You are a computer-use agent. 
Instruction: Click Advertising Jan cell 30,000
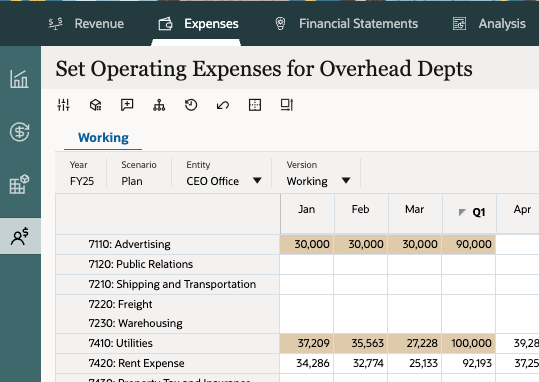click(x=307, y=244)
